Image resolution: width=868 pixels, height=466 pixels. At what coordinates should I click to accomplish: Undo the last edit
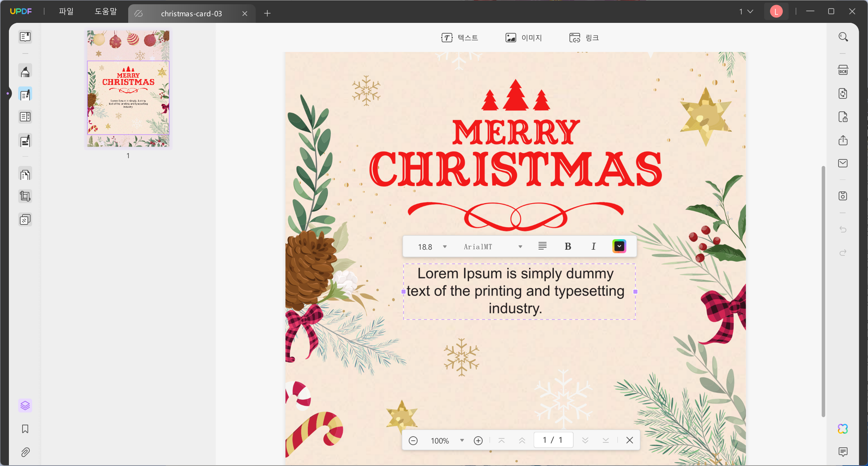843,230
